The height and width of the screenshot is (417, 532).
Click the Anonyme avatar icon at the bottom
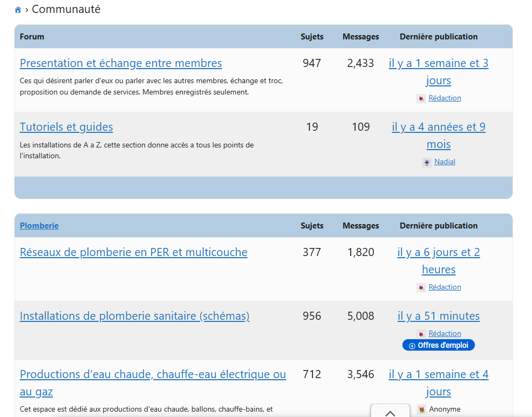[421, 409]
